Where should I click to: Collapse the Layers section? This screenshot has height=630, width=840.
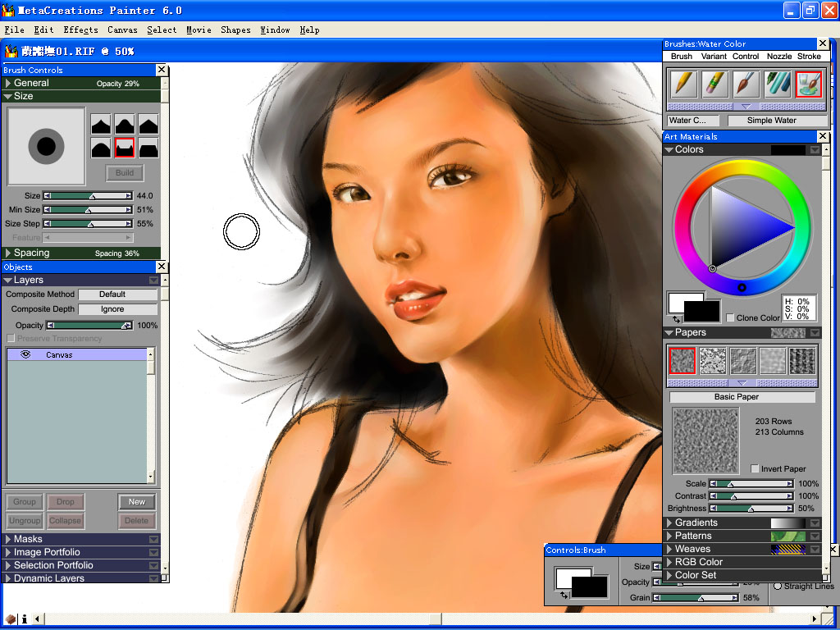pyautogui.click(x=8, y=281)
